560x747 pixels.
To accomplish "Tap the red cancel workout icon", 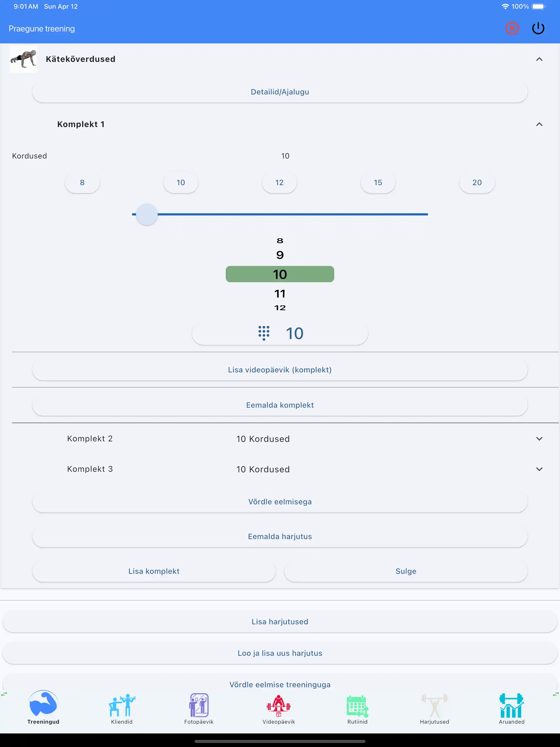I will pos(512,29).
